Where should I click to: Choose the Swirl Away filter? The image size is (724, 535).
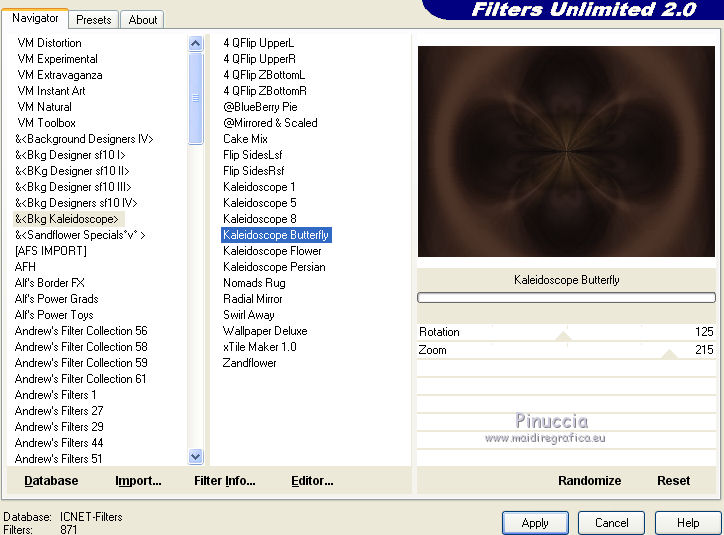point(248,315)
